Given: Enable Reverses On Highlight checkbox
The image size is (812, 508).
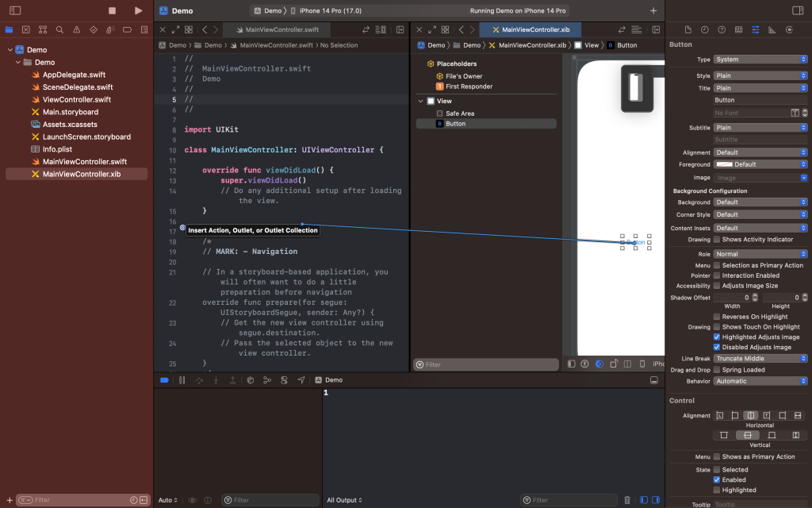Looking at the screenshot, I should 717,317.
